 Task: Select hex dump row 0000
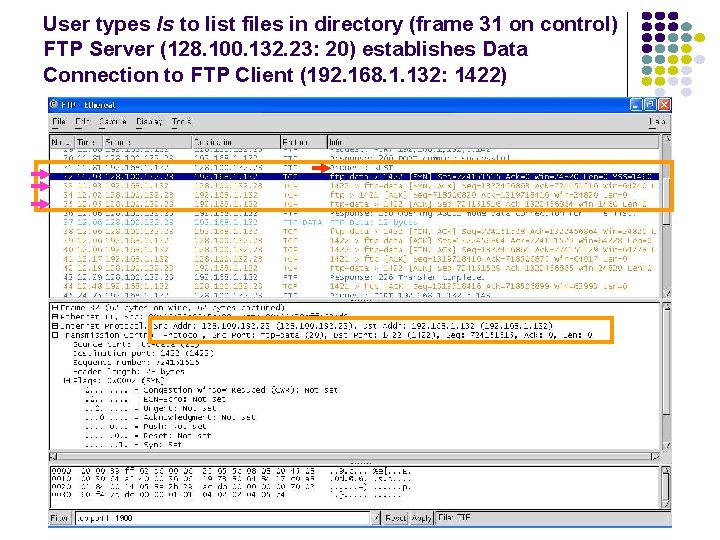231,471
